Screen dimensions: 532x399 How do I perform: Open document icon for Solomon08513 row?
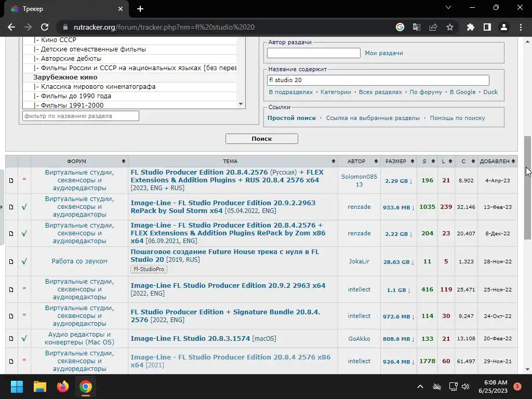point(11,180)
